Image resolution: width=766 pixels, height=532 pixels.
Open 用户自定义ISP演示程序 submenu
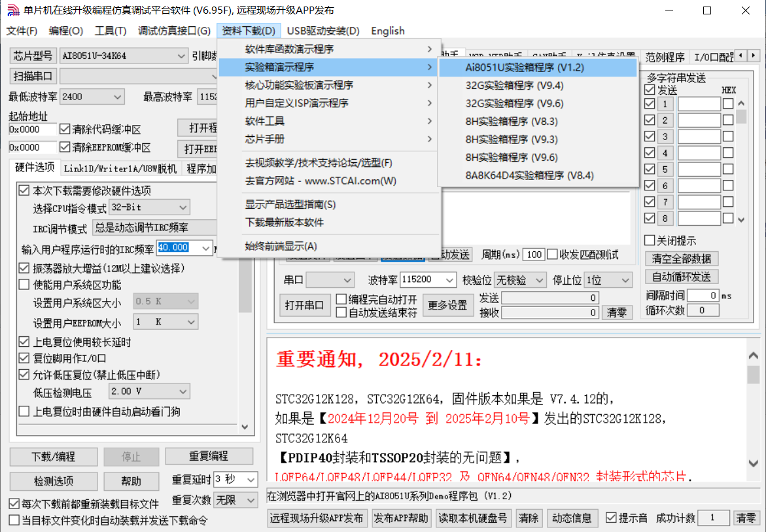click(x=329, y=103)
